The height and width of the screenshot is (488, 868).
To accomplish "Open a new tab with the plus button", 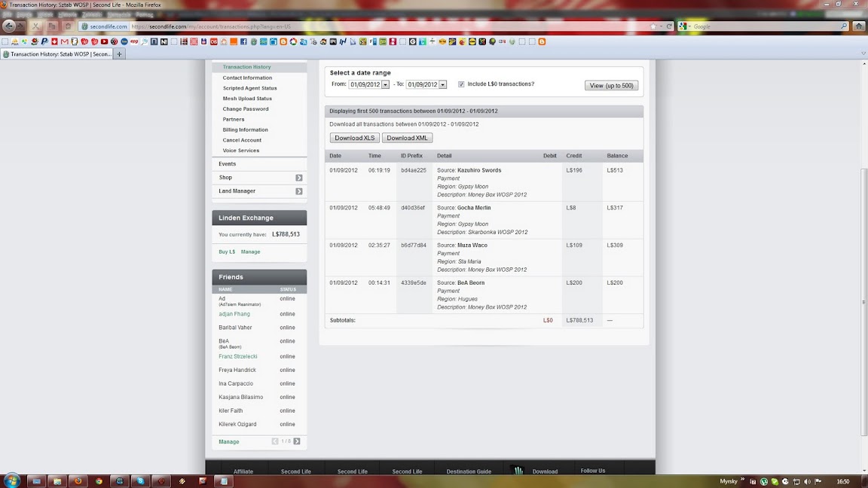I will tap(119, 53).
